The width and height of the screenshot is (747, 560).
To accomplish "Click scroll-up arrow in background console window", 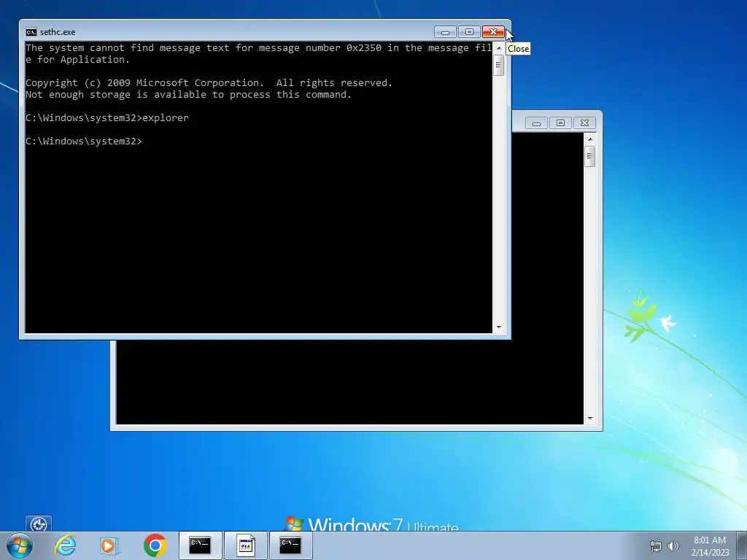I will [589, 139].
